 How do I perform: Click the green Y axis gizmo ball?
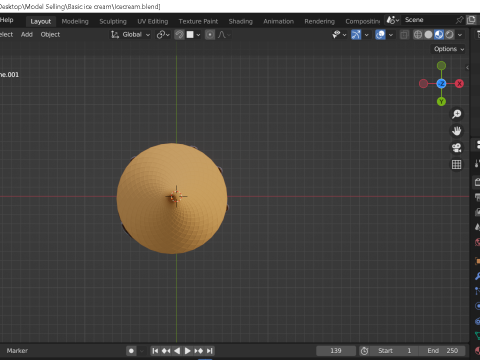[441, 102]
